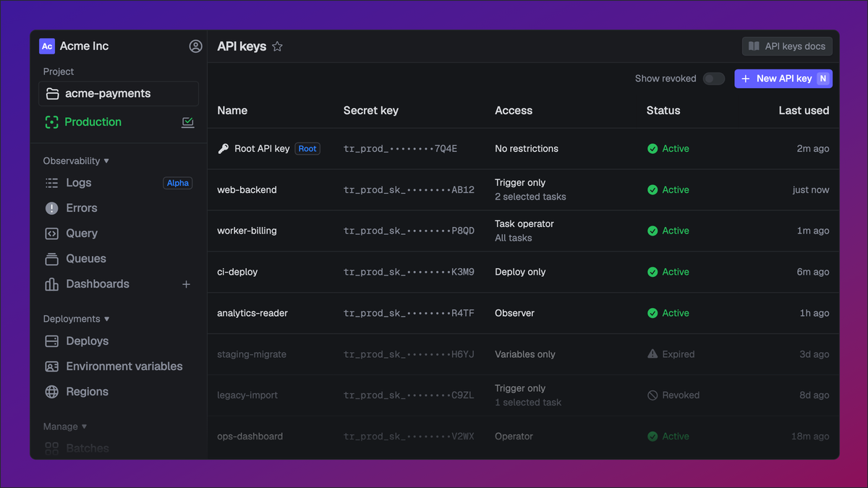The width and height of the screenshot is (868, 488).
Task: Click the Deploys server icon
Action: (x=51, y=341)
